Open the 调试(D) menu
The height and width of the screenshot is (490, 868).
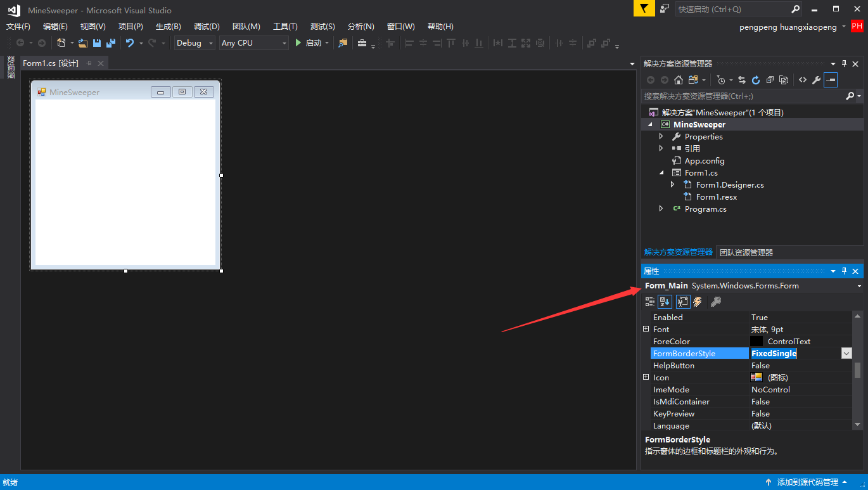(x=207, y=27)
